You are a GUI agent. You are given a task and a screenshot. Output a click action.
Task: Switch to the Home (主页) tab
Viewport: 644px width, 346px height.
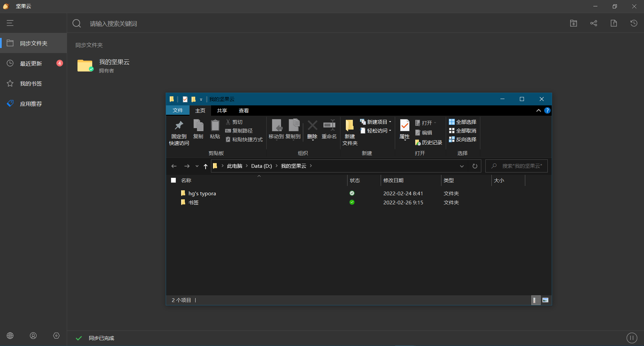[x=200, y=110]
